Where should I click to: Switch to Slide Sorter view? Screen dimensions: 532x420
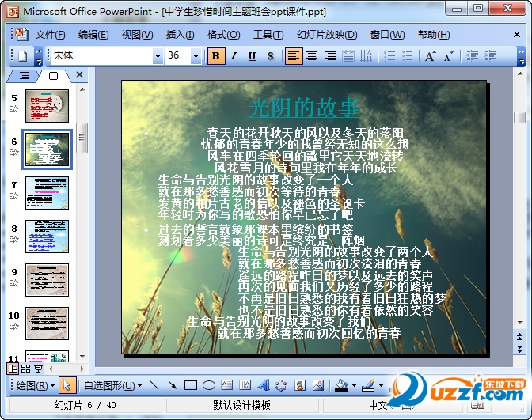tap(26, 369)
